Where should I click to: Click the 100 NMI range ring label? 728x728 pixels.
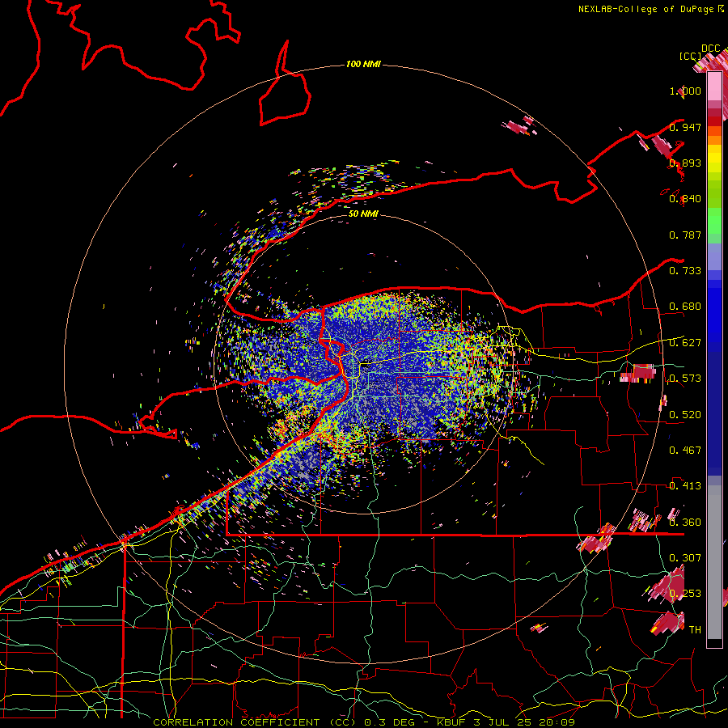pos(363,64)
